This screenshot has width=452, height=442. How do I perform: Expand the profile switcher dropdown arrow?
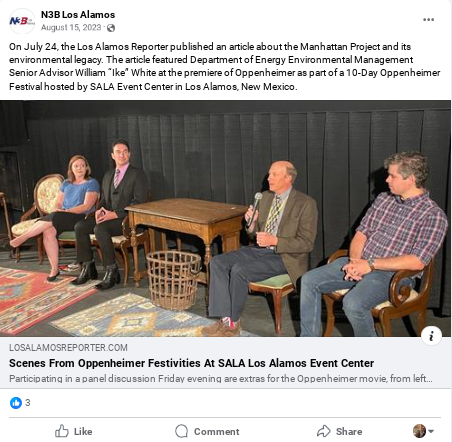[431, 431]
